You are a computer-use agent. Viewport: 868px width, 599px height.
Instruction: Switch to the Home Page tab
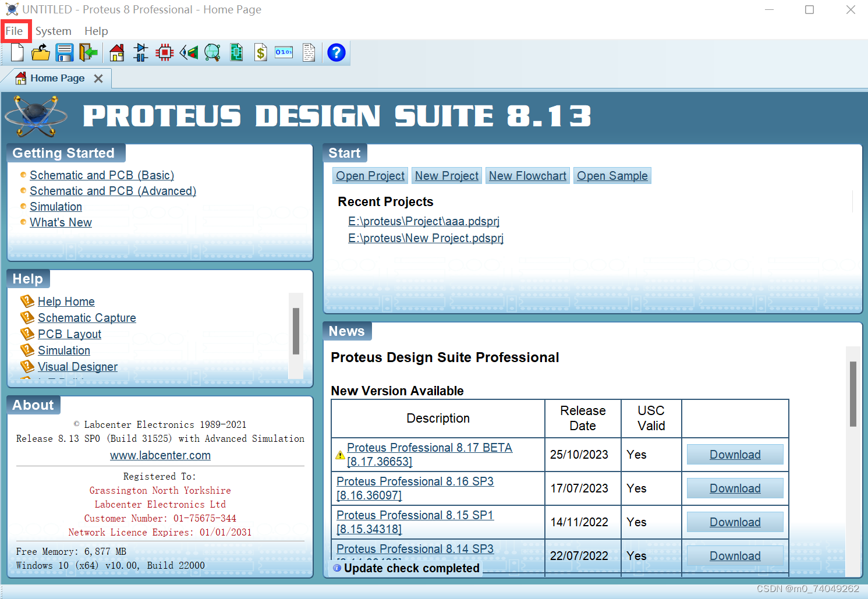58,78
